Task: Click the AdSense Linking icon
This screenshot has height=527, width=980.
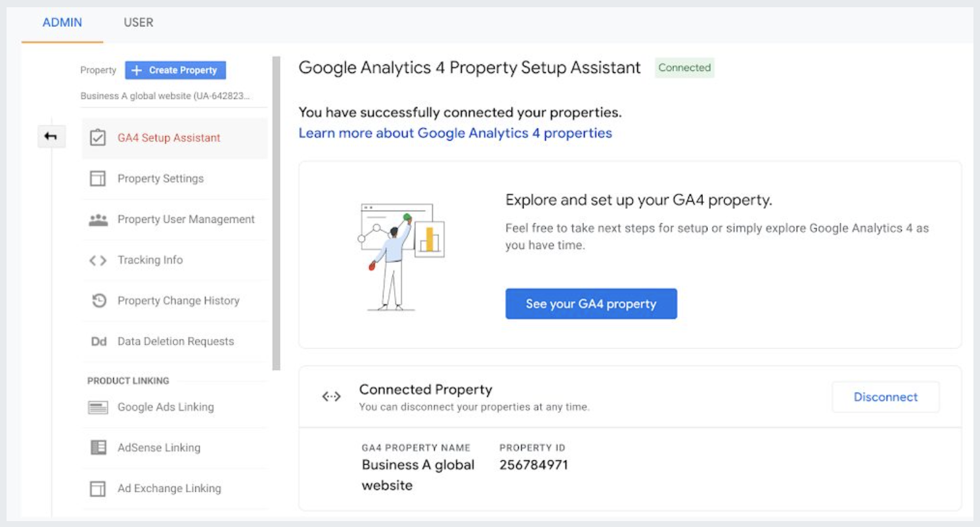Action: (x=98, y=448)
